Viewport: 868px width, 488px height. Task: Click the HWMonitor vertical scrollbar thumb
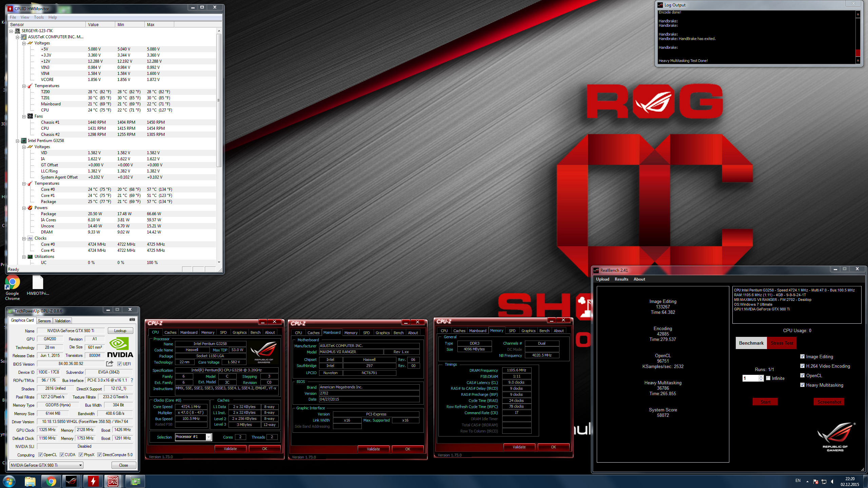coord(219,100)
